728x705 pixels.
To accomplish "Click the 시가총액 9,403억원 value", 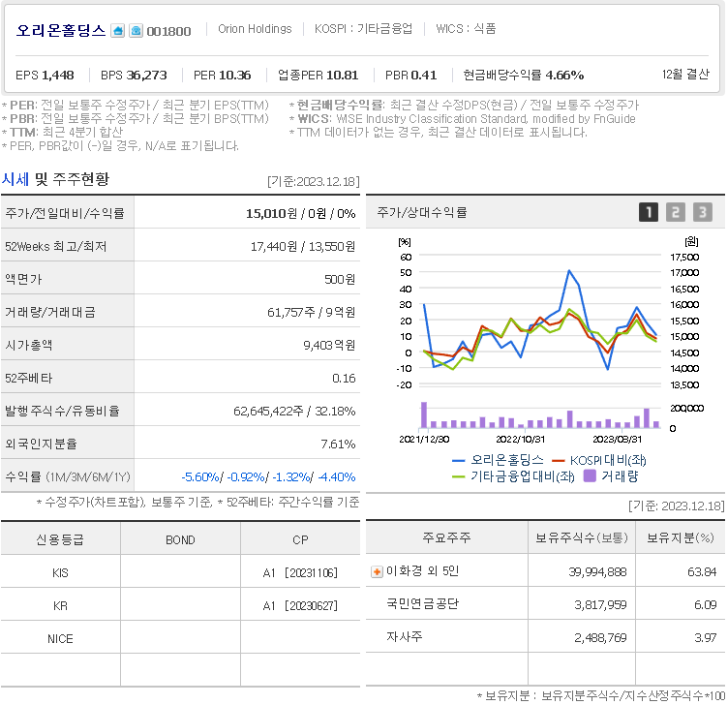I will pyautogui.click(x=329, y=346).
